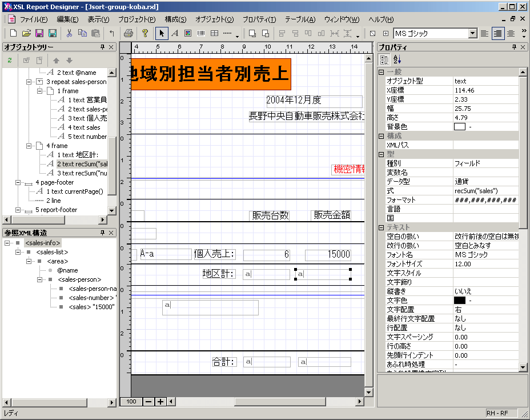
Task: Show categorized view in property panel
Action: point(384,60)
